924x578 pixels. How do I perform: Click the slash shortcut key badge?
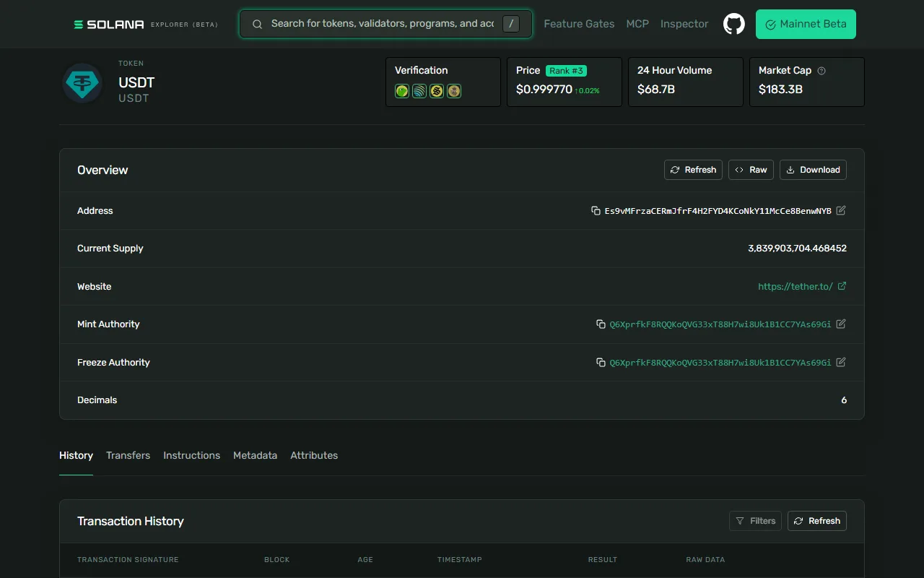(510, 24)
